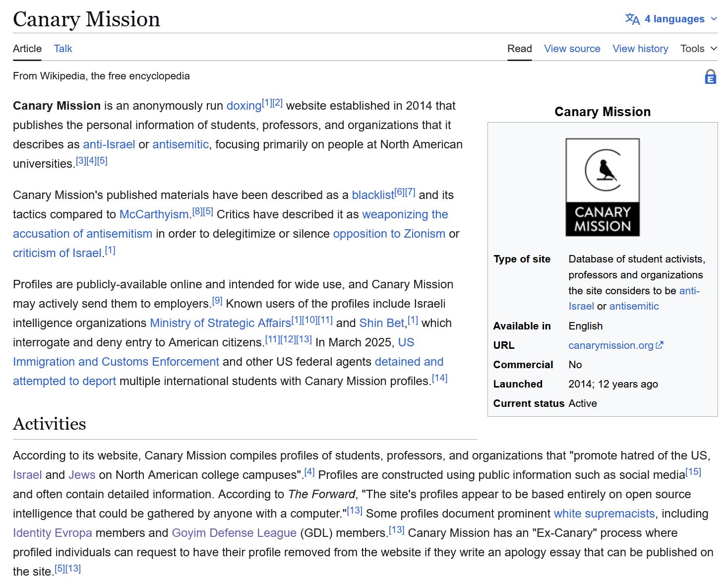Open citation [7] next to blacklist
This screenshot has width=728, height=587.
point(410,192)
